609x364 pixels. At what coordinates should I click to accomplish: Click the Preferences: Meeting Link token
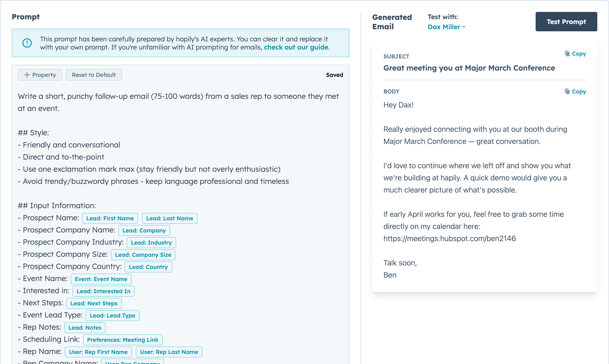pos(123,340)
